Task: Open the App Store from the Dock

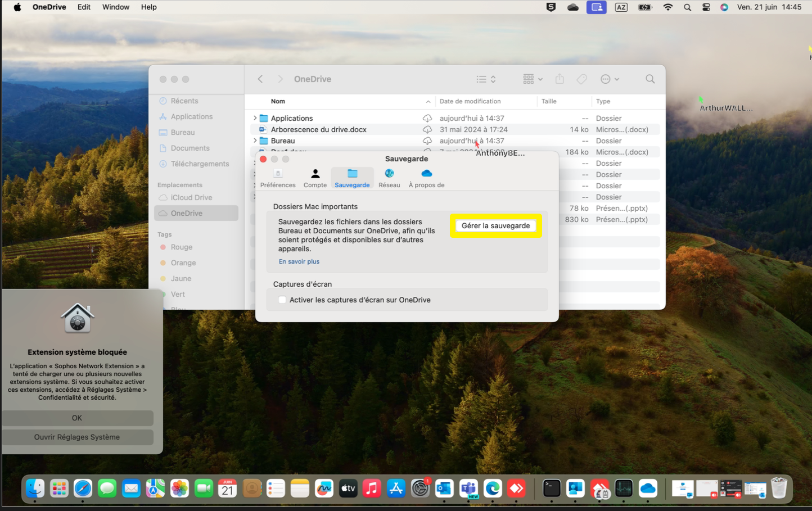Action: coord(396,489)
